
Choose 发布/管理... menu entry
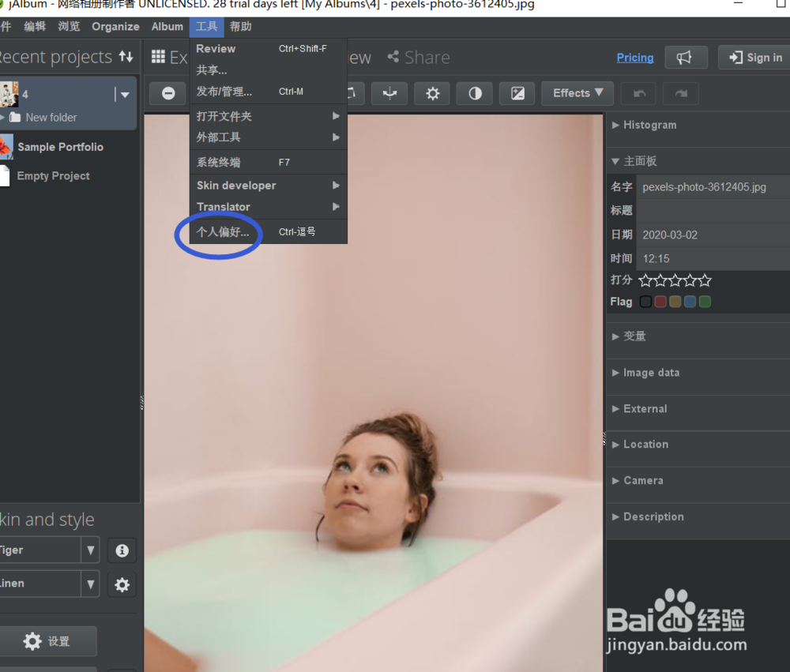(268, 92)
